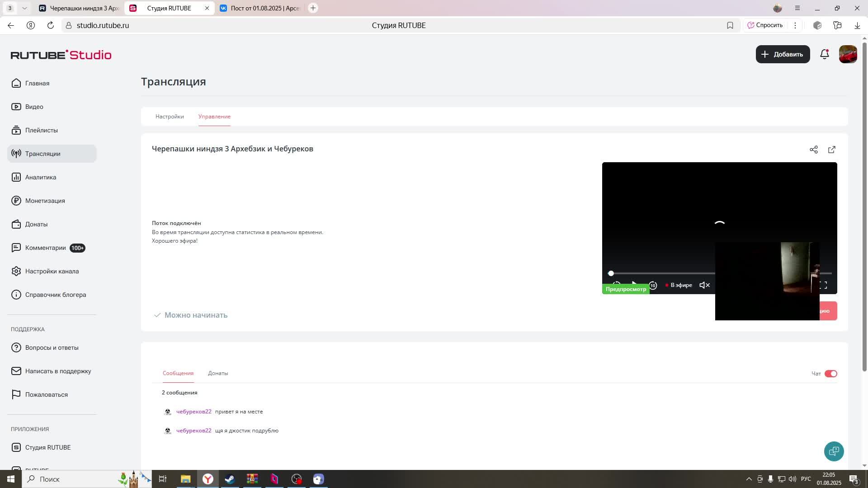Switch to the Настройки tab

pyautogui.click(x=170, y=117)
